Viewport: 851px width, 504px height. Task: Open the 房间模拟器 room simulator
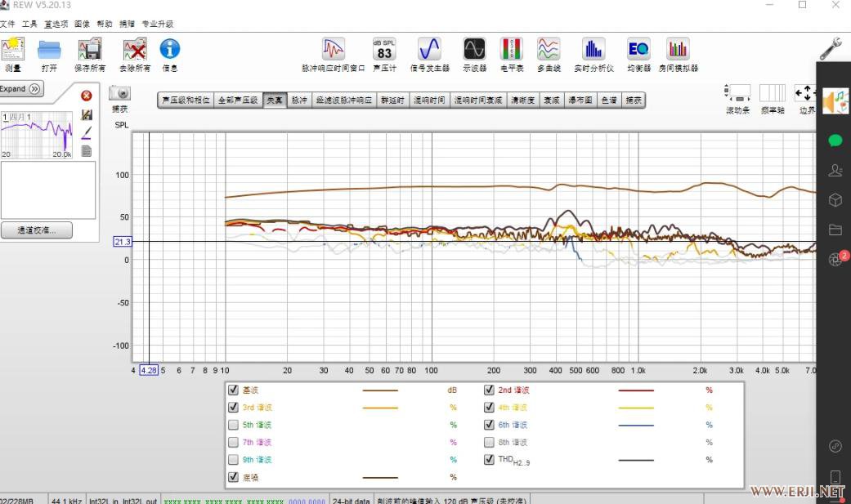click(x=677, y=51)
